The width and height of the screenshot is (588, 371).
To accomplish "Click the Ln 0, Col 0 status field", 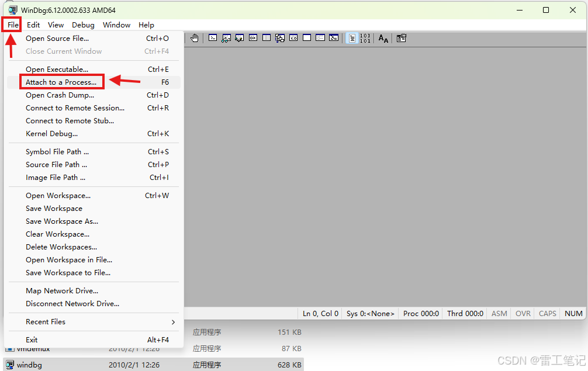I will coord(321,314).
